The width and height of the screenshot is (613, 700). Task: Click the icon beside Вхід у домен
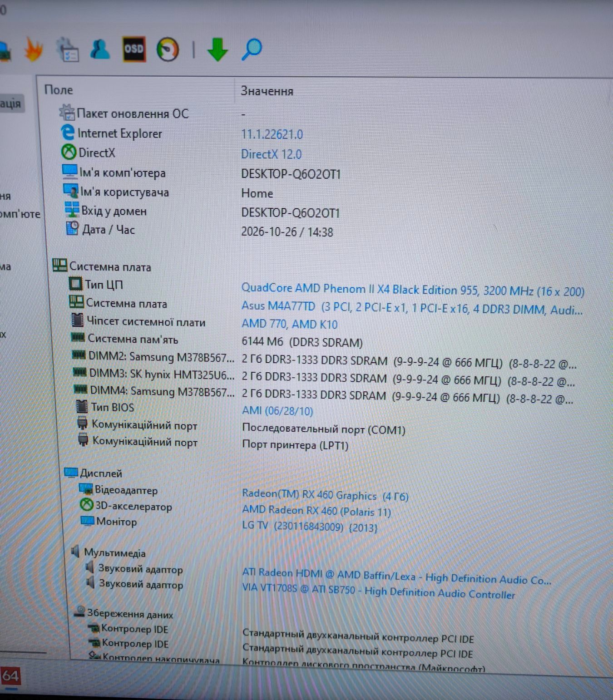click(72, 210)
